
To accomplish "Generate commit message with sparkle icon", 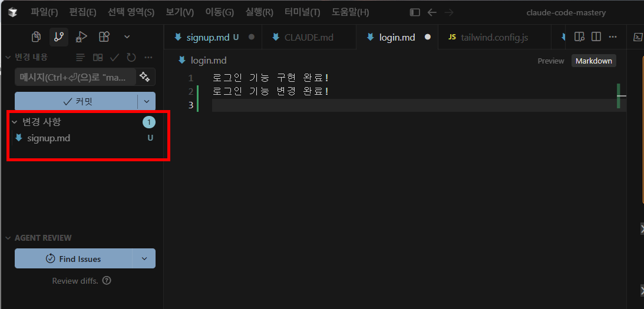I will point(144,77).
